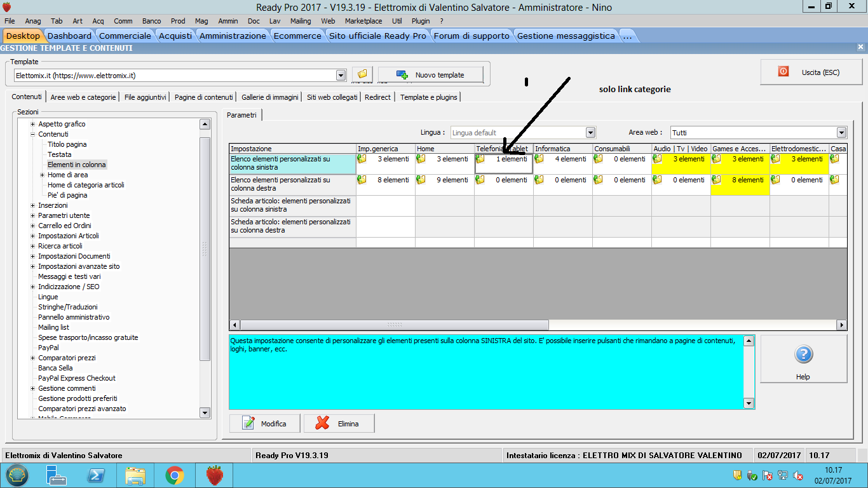Click folder icon in Games '3 elementi' cell

716,159
